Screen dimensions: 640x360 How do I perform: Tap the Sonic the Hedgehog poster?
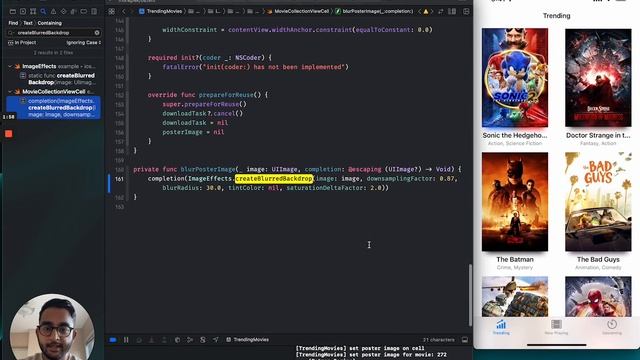pyautogui.click(x=515, y=78)
